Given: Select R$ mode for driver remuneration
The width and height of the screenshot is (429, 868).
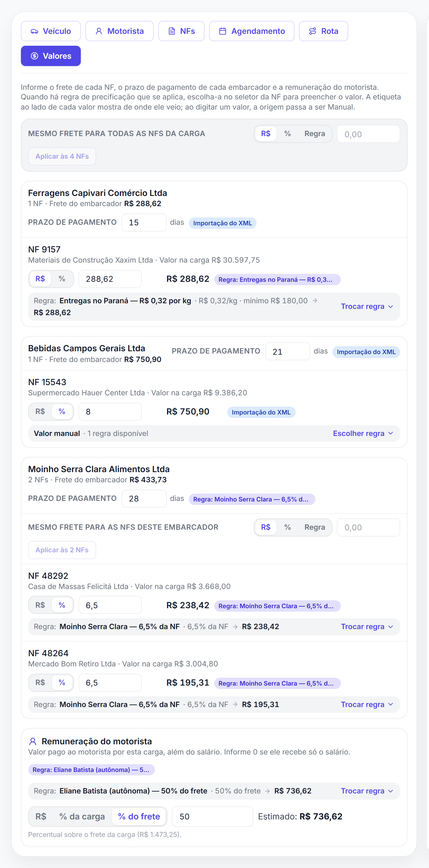Looking at the screenshot, I should [x=41, y=816].
